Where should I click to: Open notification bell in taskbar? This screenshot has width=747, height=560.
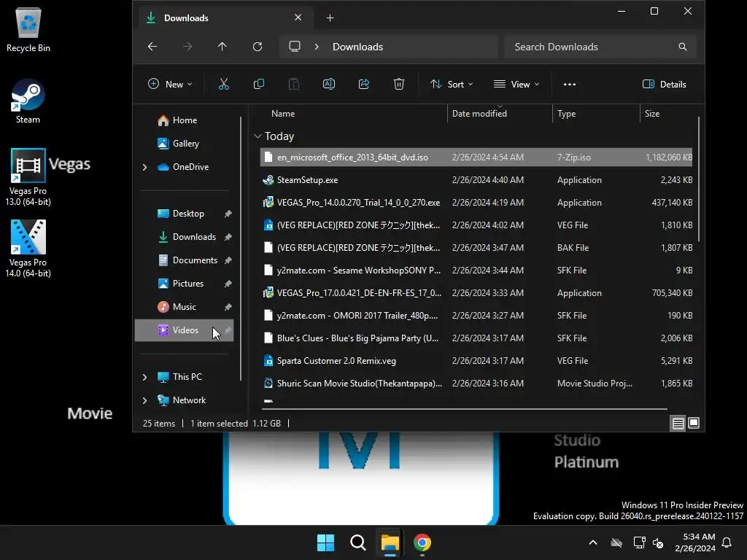tap(727, 542)
